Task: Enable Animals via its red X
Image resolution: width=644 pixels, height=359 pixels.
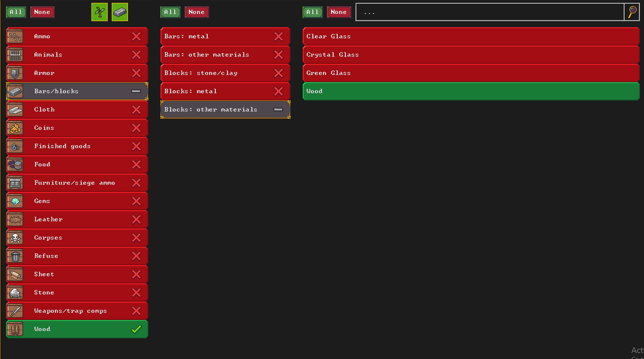Action: click(137, 55)
